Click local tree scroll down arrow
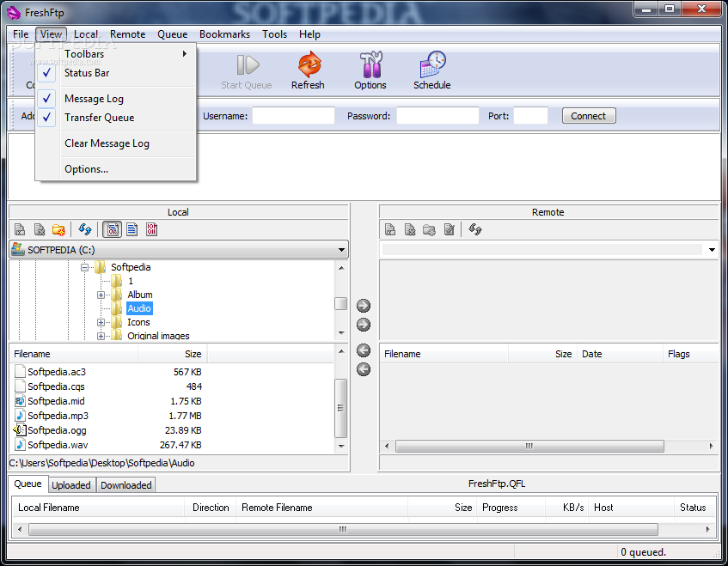This screenshot has height=566, width=728. (x=341, y=333)
